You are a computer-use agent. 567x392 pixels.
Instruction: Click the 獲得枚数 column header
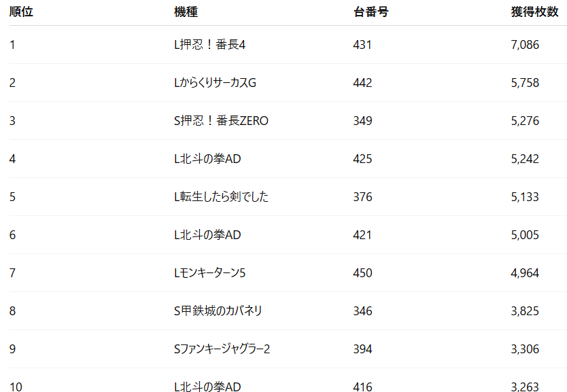[x=534, y=12]
